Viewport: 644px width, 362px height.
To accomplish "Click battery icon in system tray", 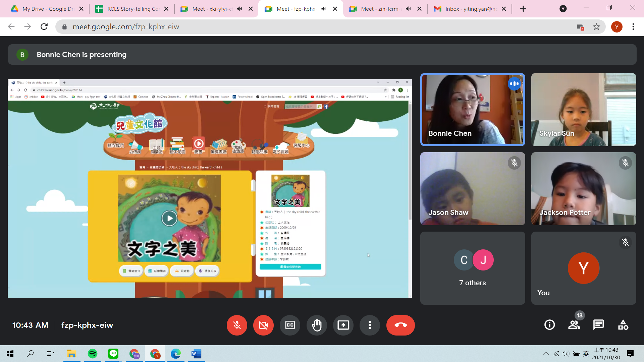I will point(576,354).
